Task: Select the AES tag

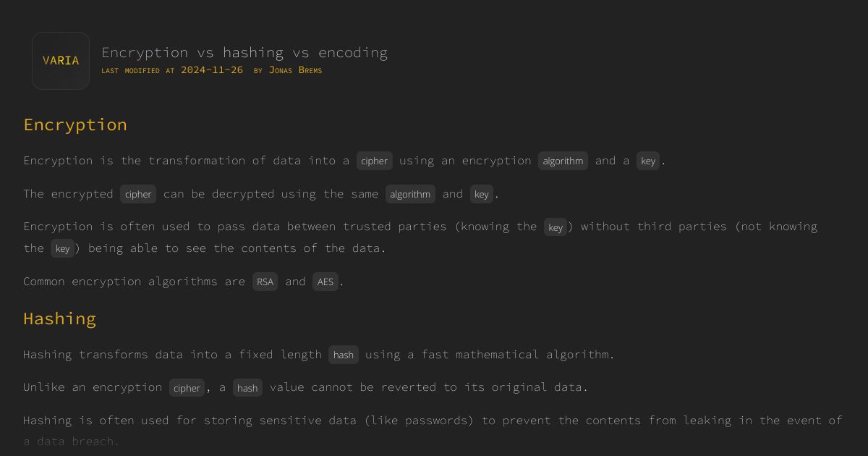Action: (x=325, y=282)
